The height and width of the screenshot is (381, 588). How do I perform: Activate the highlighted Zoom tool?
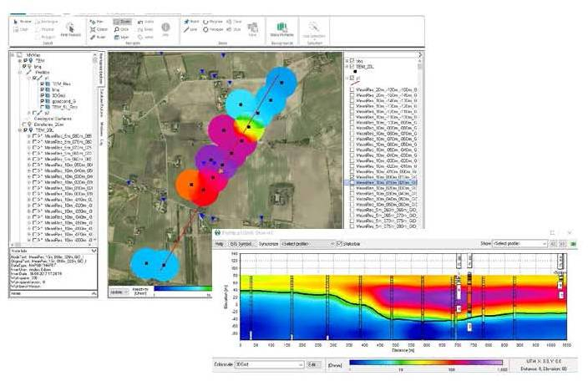tap(122, 22)
